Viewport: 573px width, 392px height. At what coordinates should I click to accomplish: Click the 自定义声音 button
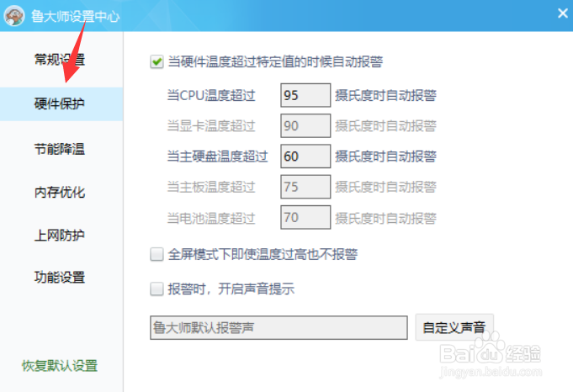pyautogui.click(x=454, y=327)
